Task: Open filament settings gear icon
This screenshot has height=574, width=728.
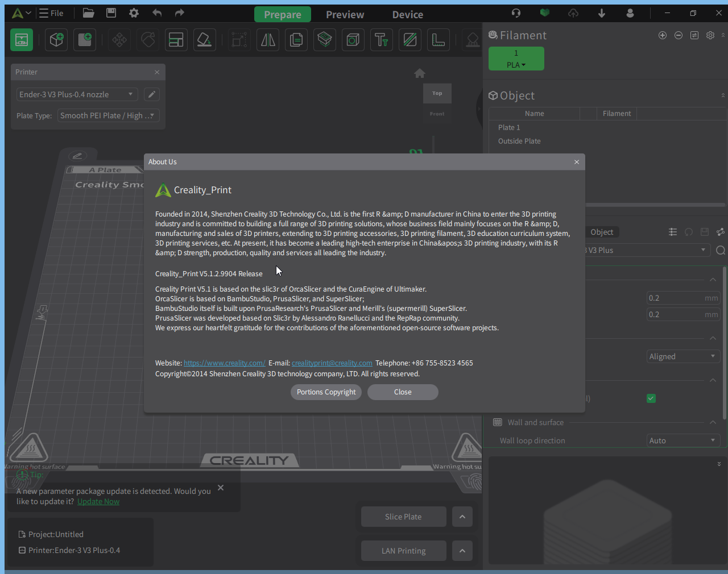Action: pos(710,35)
